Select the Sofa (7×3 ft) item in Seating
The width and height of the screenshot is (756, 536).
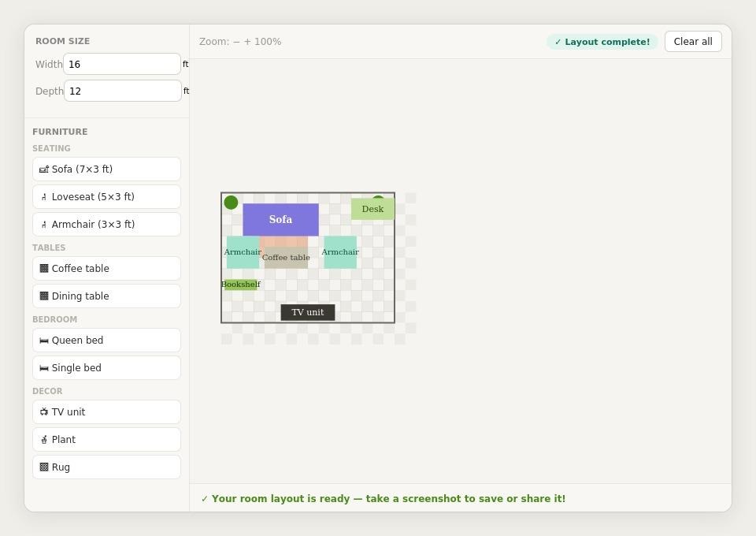pyautogui.click(x=44, y=169)
